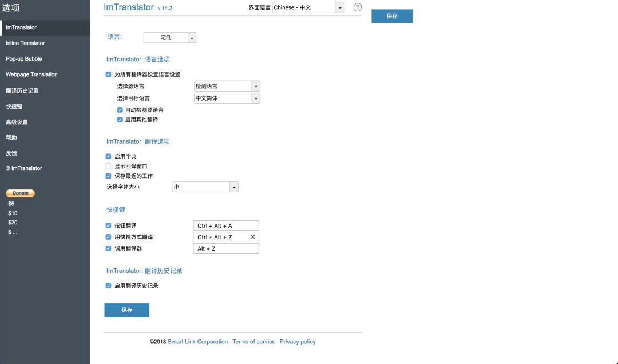The height and width of the screenshot is (364, 618).
Task: Open the 语言 定制 dropdown
Action: (x=170, y=37)
